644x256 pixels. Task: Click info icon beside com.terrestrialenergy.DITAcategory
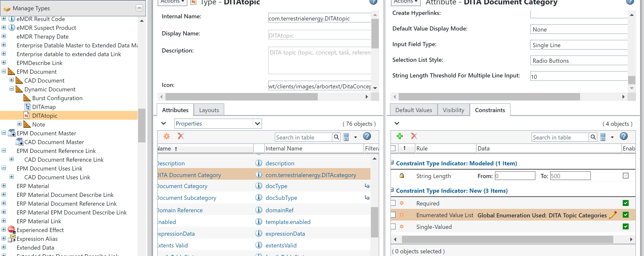pos(258,175)
